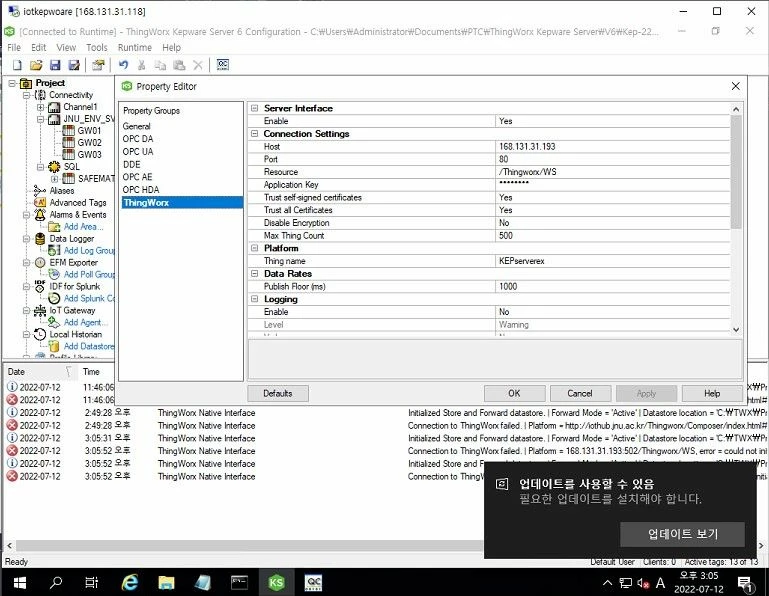Image resolution: width=769 pixels, height=596 pixels.
Task: Click the GW02 device icon
Action: [69, 142]
